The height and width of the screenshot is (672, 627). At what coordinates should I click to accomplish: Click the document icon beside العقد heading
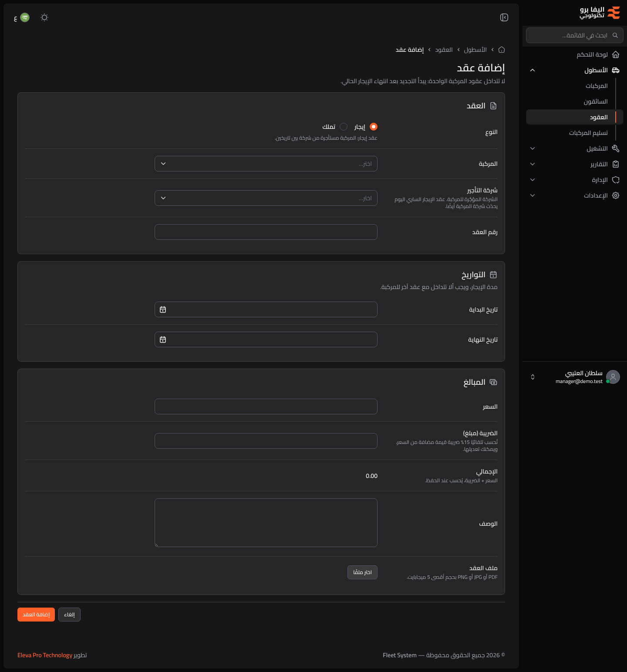point(493,106)
